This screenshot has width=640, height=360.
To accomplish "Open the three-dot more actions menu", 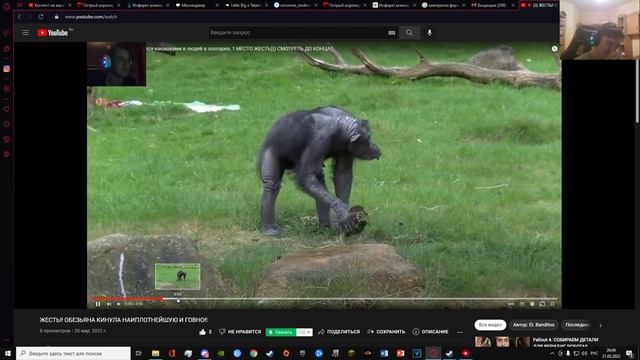I will click(x=460, y=332).
